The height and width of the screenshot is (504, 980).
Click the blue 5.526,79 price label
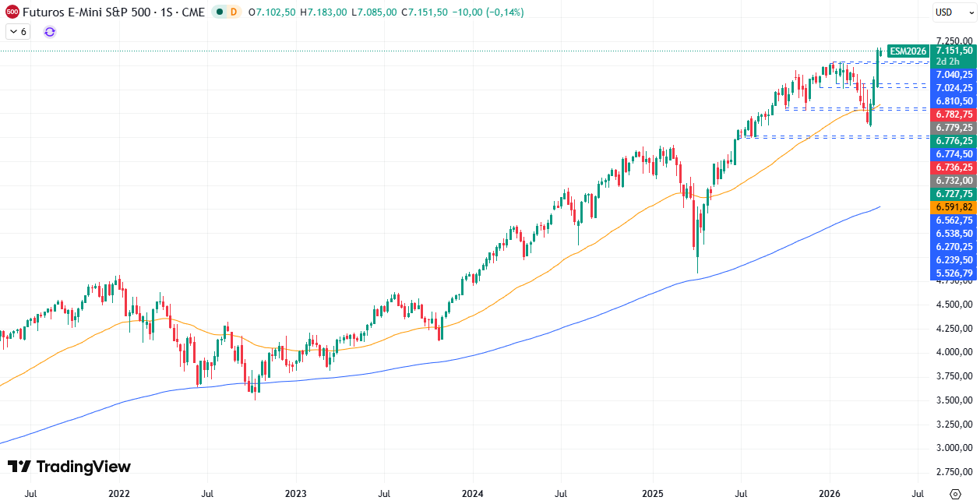tap(954, 273)
